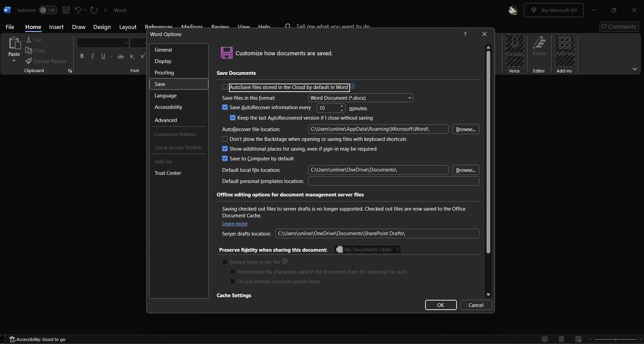Image resolution: width=644 pixels, height=344 pixels.
Task: Select Proofing category
Action: tap(179, 73)
